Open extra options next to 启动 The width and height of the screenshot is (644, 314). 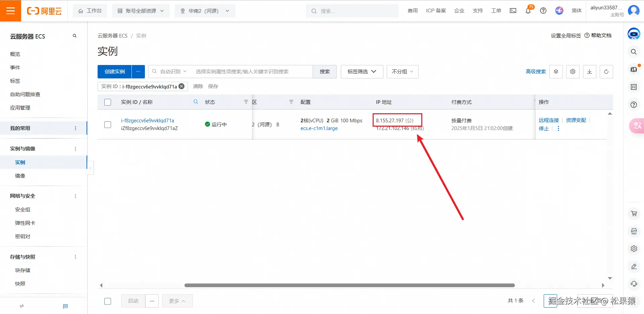click(x=152, y=301)
